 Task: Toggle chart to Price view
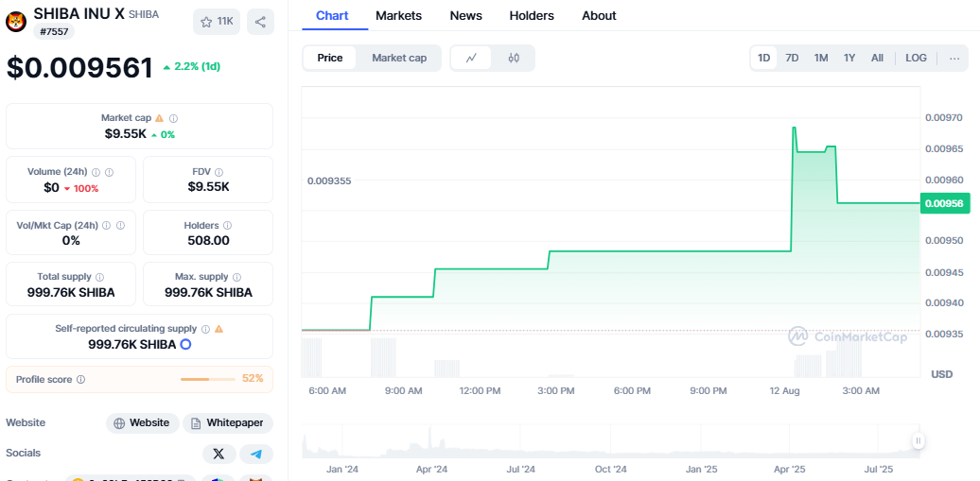330,58
